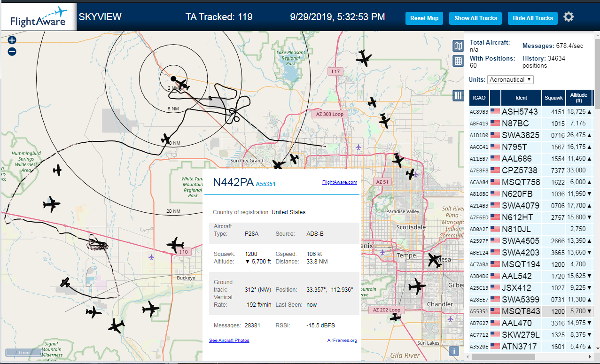Select the AAL542 row
This screenshot has width=600, height=364.
point(531,276)
